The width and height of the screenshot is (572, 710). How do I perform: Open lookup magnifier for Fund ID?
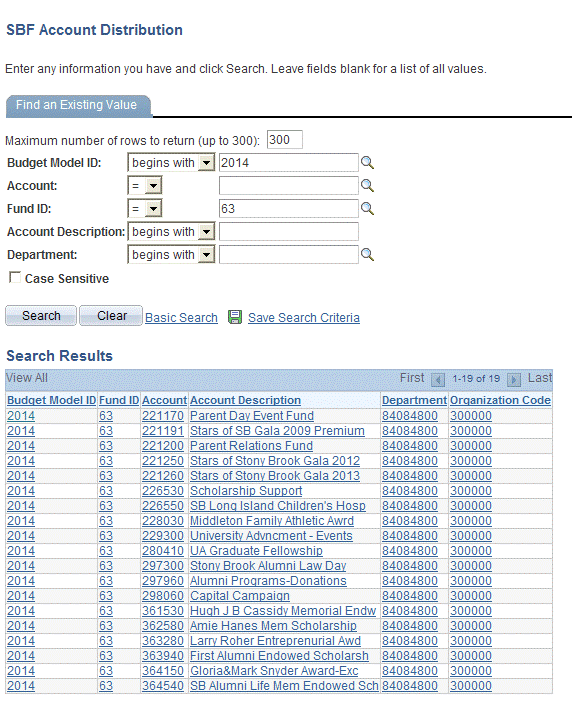[x=367, y=209]
